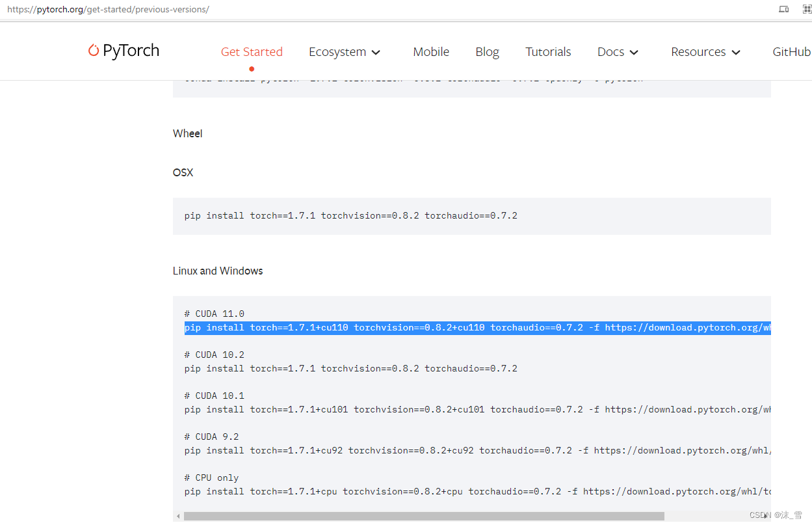Click the Mobile navigation item
The height and width of the screenshot is (525, 812).
tap(431, 51)
